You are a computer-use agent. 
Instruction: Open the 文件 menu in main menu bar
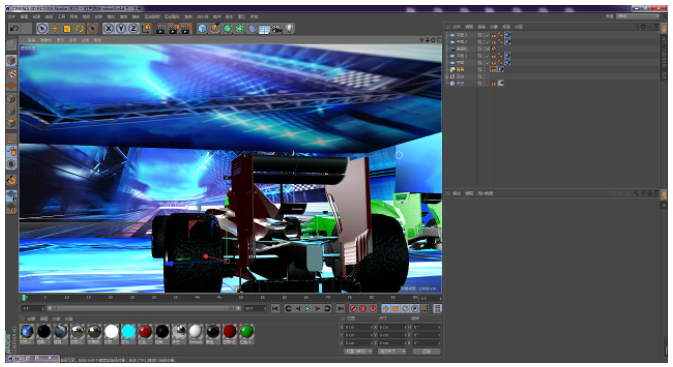(x=12, y=16)
